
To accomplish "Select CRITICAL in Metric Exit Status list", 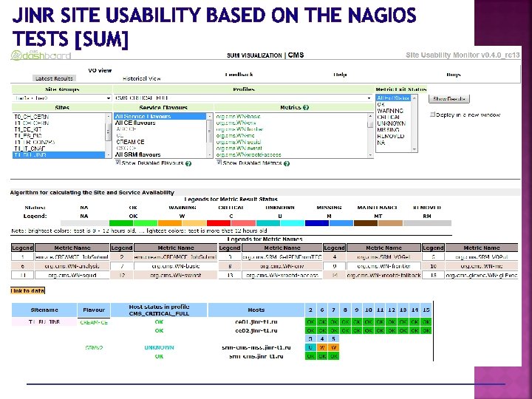I will (x=389, y=117).
